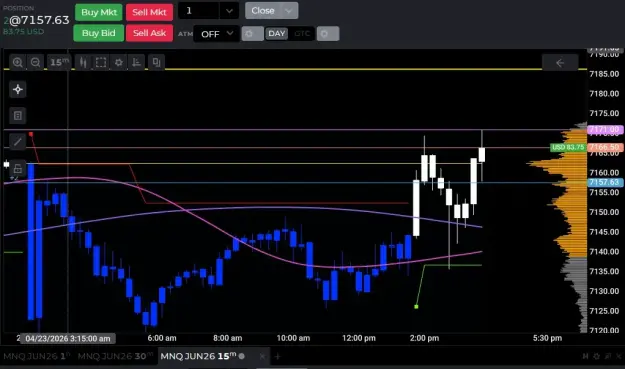625x369 pixels.
Task: Select DAY time in force
Action: click(277, 33)
